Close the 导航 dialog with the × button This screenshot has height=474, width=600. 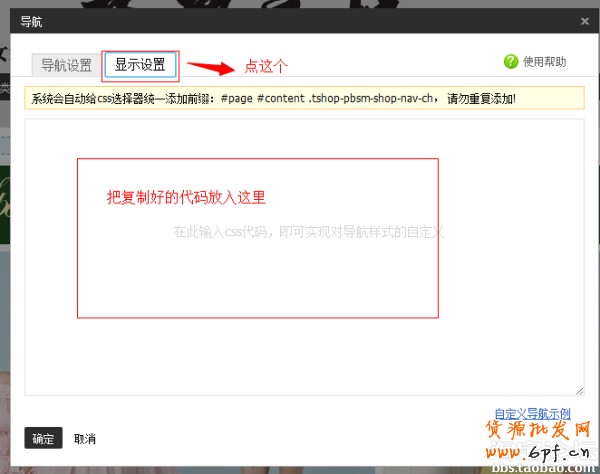(585, 20)
